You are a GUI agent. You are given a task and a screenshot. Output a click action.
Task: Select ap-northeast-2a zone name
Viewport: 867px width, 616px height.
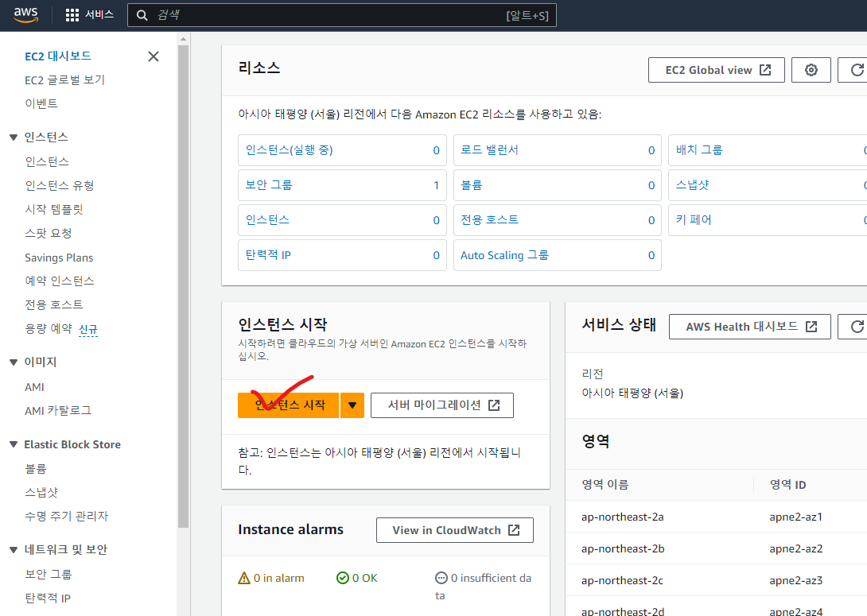click(623, 517)
